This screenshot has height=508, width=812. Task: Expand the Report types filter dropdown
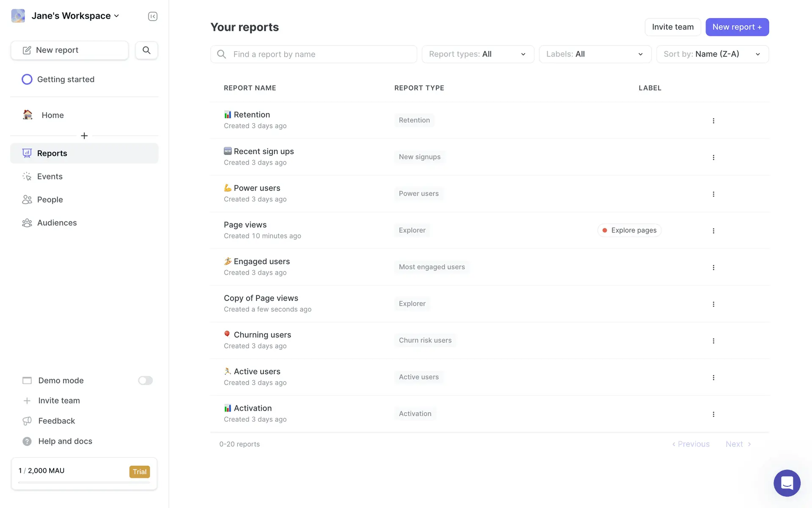pos(478,54)
